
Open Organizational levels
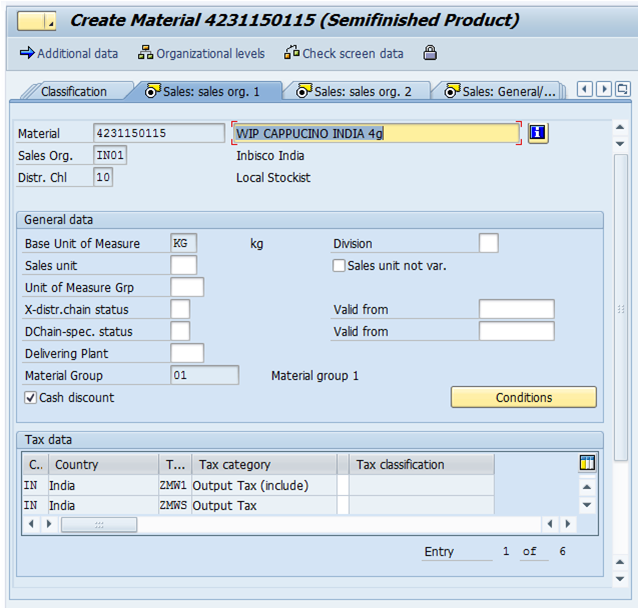point(202,53)
